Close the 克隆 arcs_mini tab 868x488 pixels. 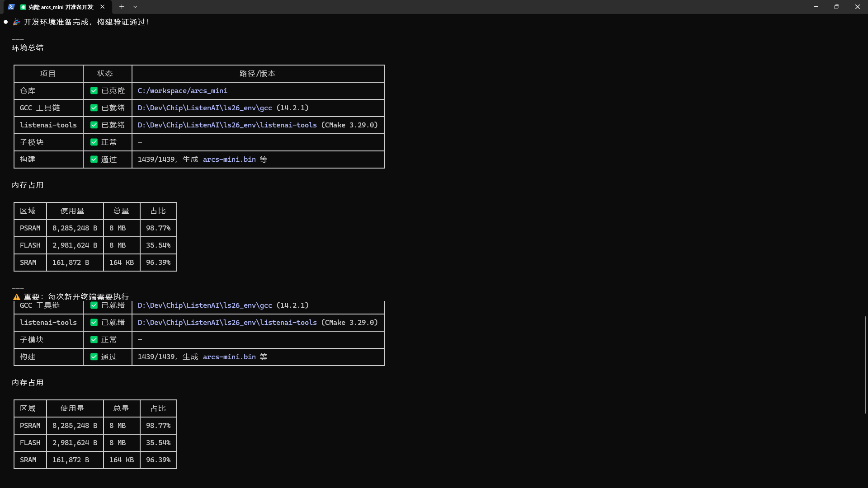[x=103, y=7]
